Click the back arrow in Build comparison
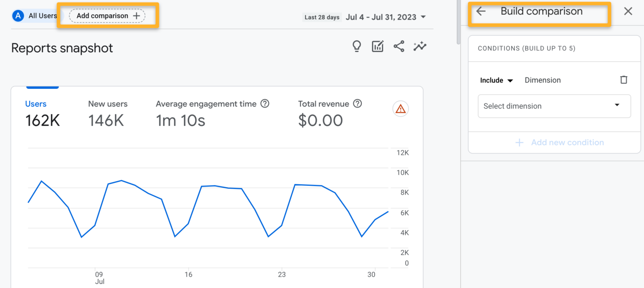 (x=480, y=11)
